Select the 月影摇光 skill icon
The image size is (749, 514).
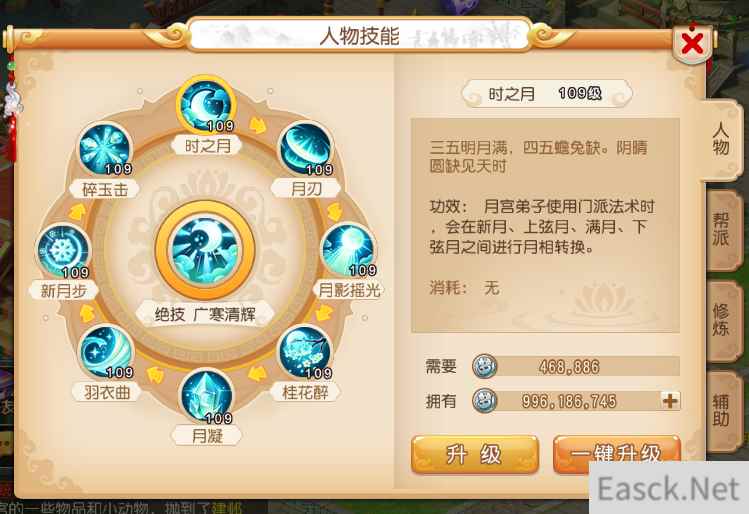(348, 250)
